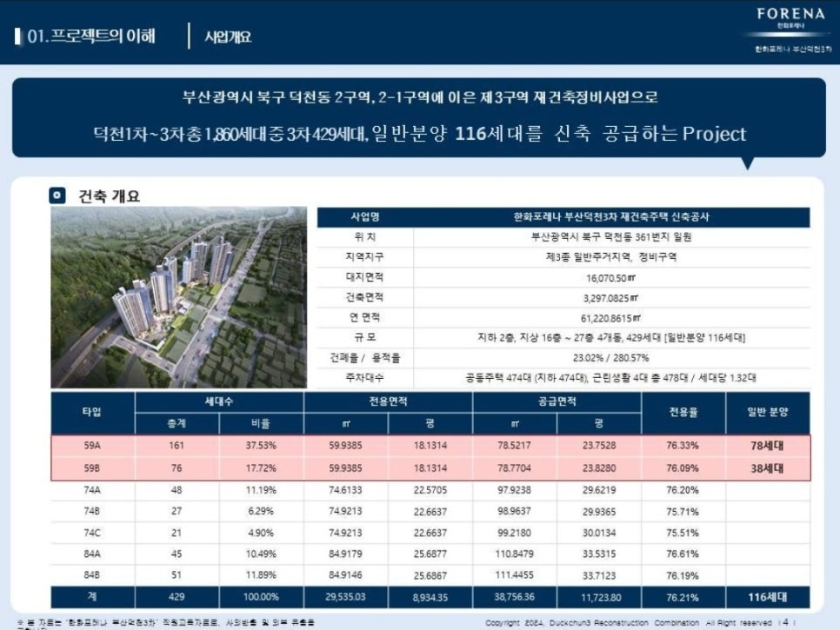840x630 pixels.
Task: Click the '116세대' total cell in the bottom row
Action: (x=768, y=597)
